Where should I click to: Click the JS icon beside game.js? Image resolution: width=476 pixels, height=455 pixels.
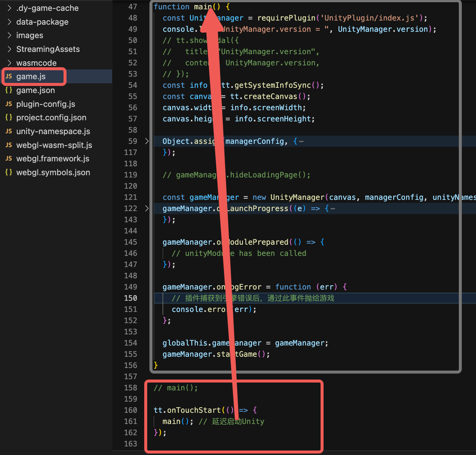(x=9, y=77)
